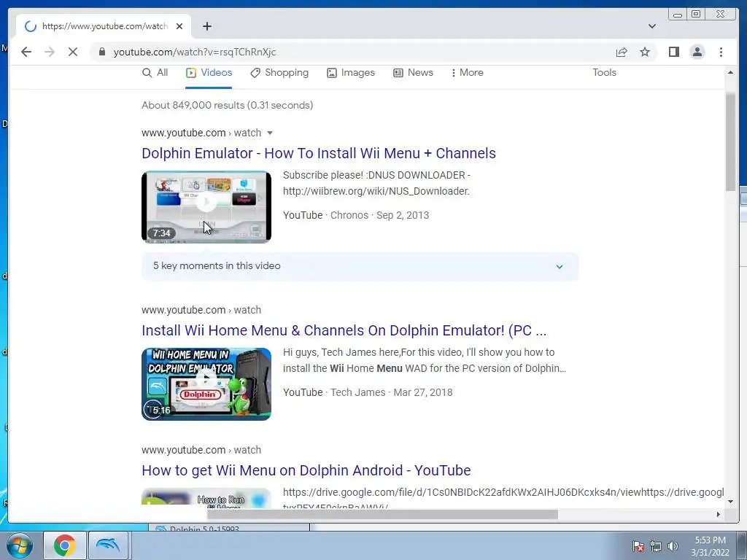Click 'Chronos · Sep 2, 2013' source text
The height and width of the screenshot is (560, 747).
(379, 215)
